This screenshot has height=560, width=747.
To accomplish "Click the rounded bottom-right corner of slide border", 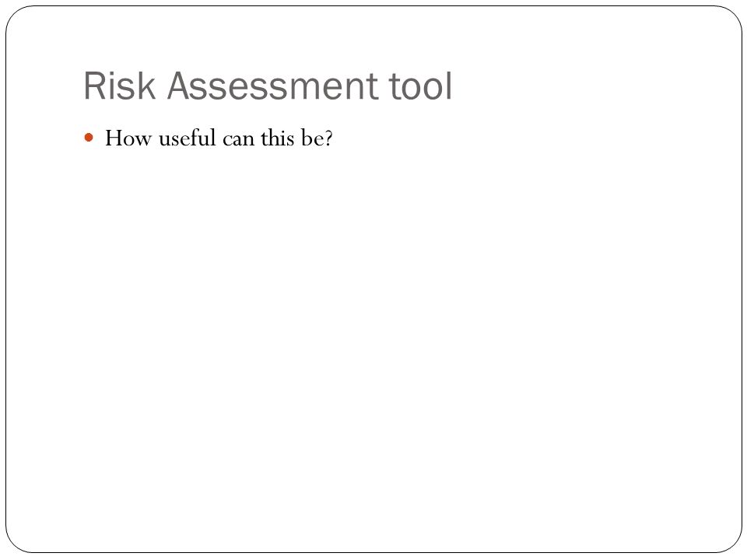I will [734, 544].
